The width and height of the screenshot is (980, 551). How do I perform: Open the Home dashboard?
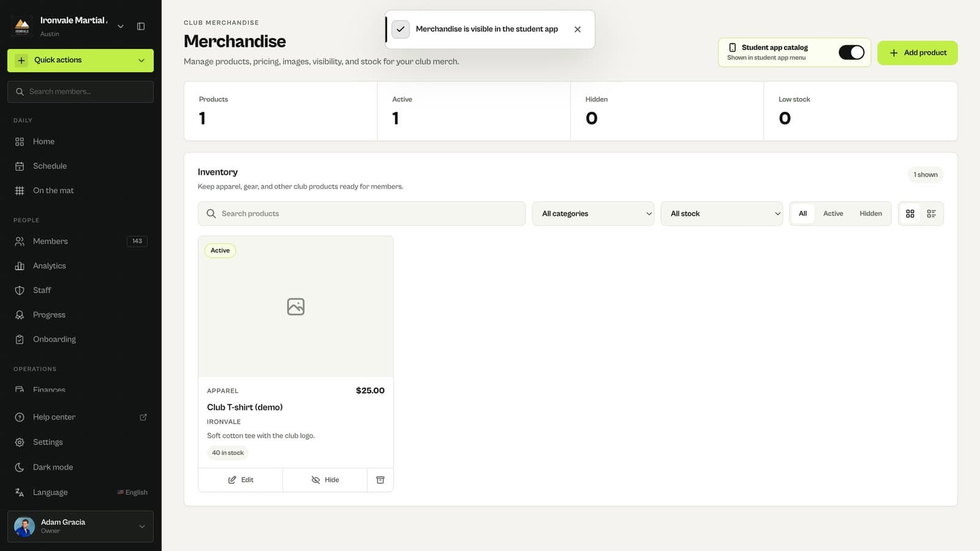point(80,141)
